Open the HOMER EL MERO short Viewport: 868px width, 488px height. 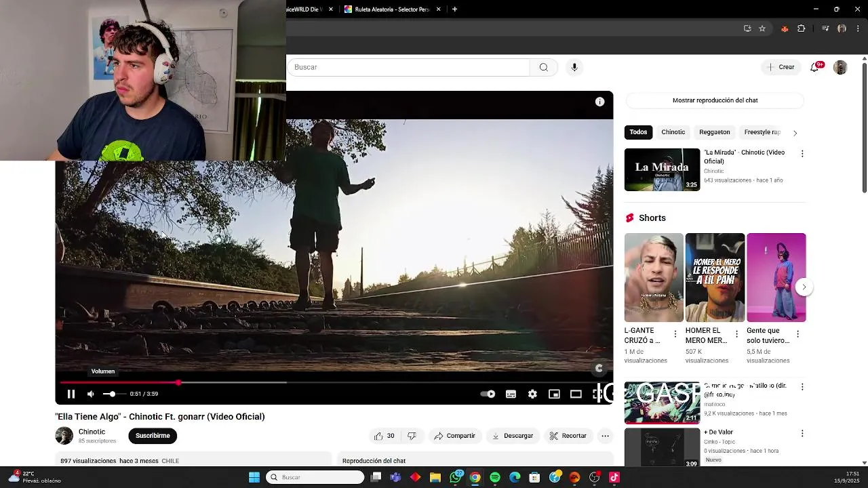pyautogui.click(x=715, y=277)
